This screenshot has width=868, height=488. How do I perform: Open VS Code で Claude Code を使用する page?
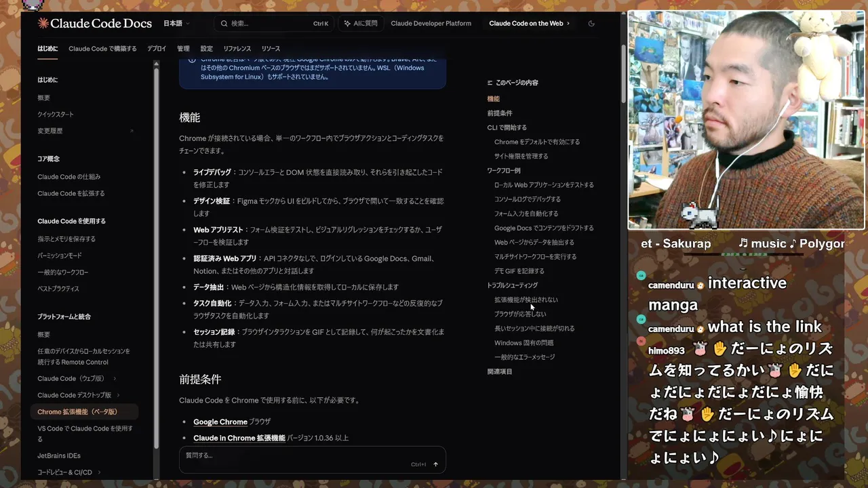click(x=85, y=434)
